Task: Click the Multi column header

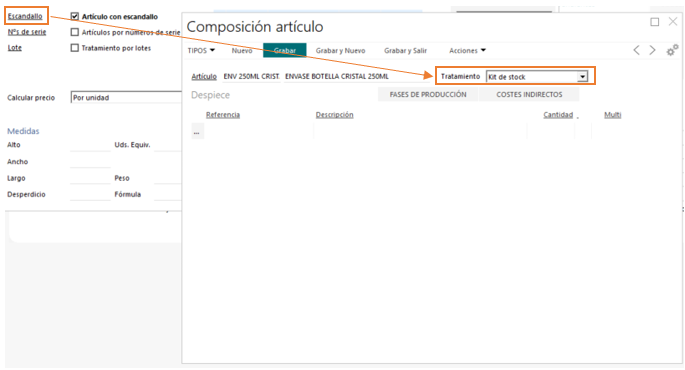Action: tap(612, 115)
